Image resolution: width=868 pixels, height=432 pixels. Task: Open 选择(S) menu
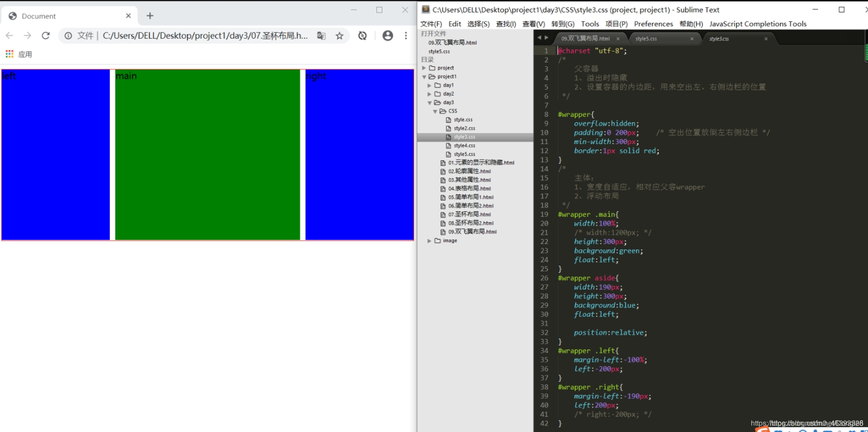(478, 24)
